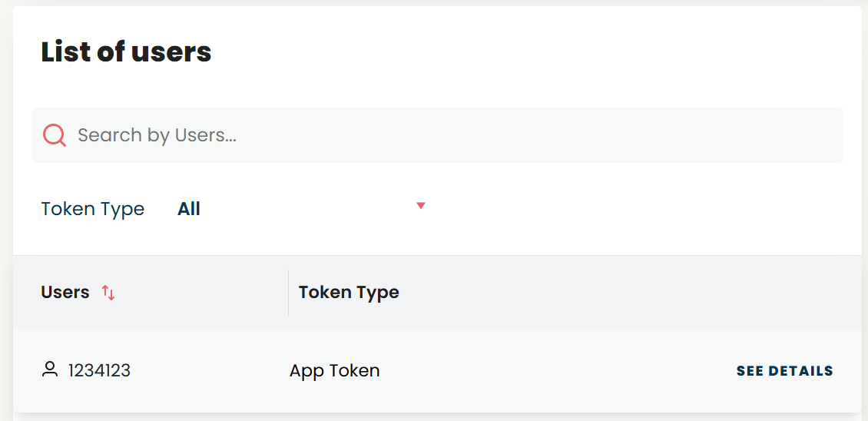This screenshot has height=421, width=868.
Task: Click the bold All value in filter
Action: [189, 209]
